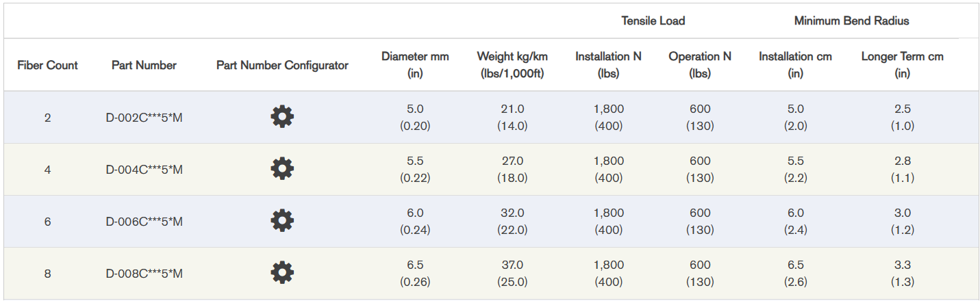
Task: Click the Tensile Load group header
Action: tap(653, 21)
